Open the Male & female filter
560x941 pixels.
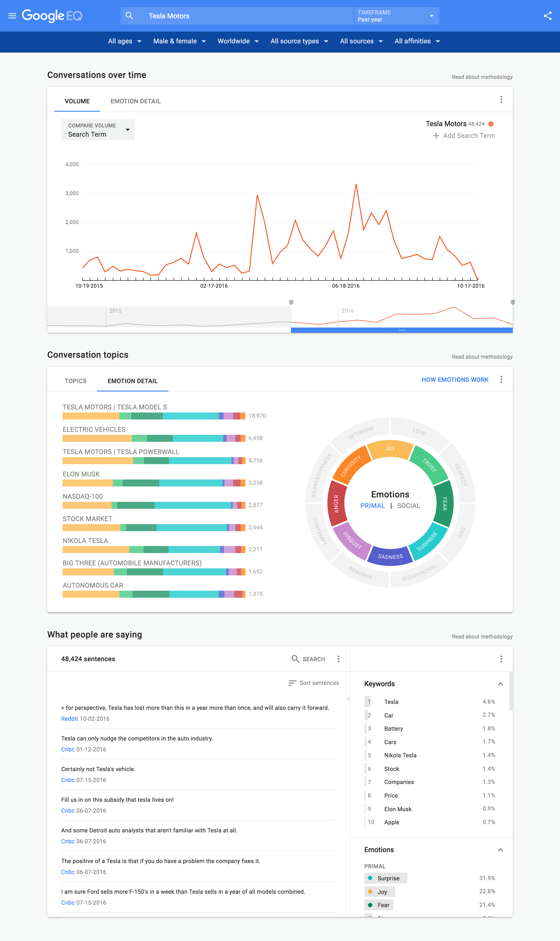click(x=180, y=41)
